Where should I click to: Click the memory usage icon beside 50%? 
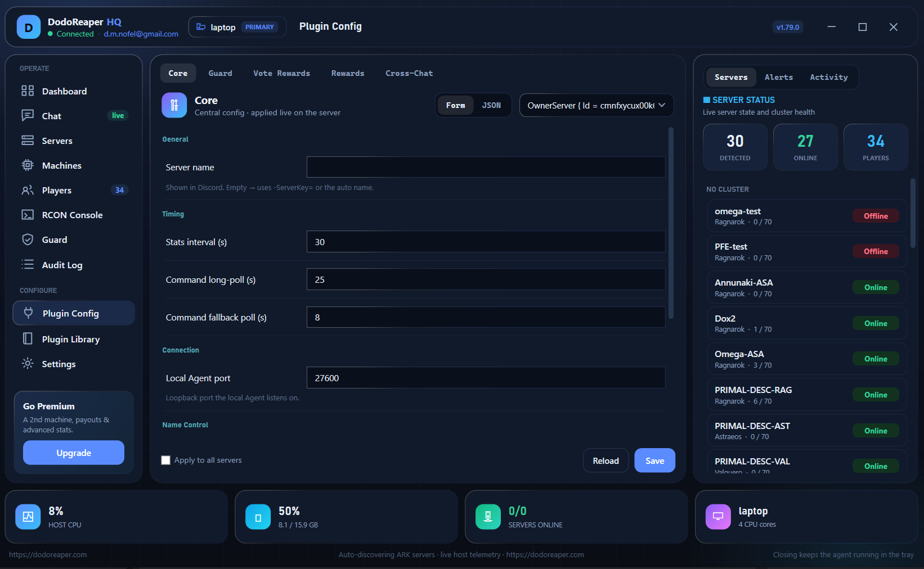258,517
